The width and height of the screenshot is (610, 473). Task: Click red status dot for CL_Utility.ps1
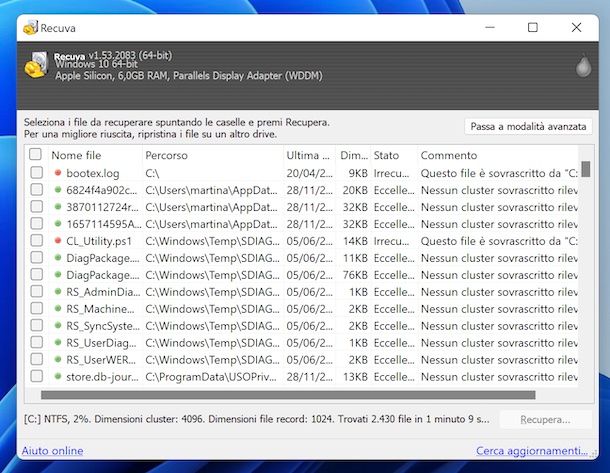pyautogui.click(x=58, y=240)
